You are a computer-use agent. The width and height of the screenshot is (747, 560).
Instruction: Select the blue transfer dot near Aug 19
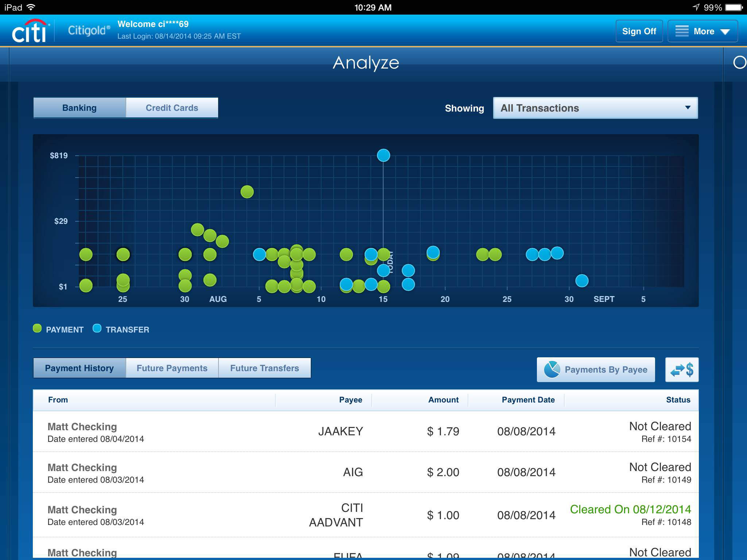[x=433, y=252]
